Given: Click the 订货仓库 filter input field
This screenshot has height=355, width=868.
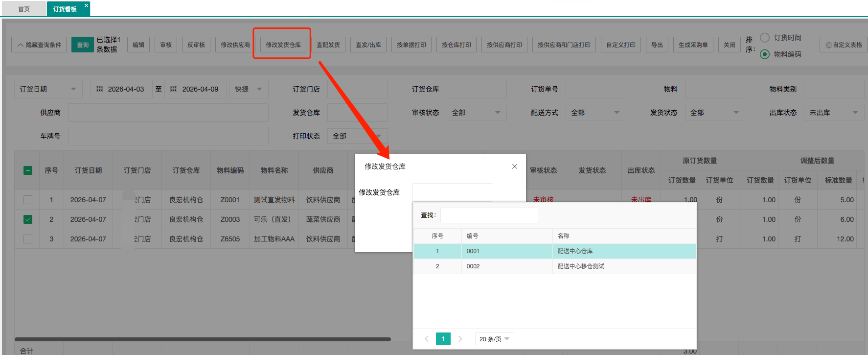Looking at the screenshot, I should coord(477,89).
